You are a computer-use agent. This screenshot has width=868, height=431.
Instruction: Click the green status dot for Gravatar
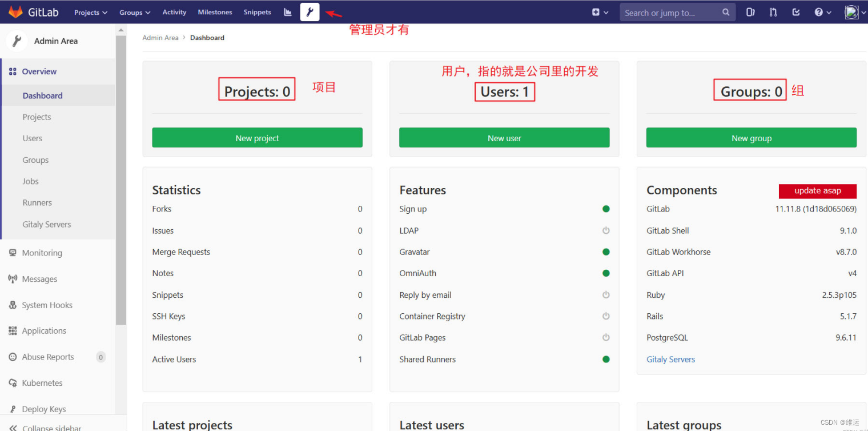[x=606, y=252]
